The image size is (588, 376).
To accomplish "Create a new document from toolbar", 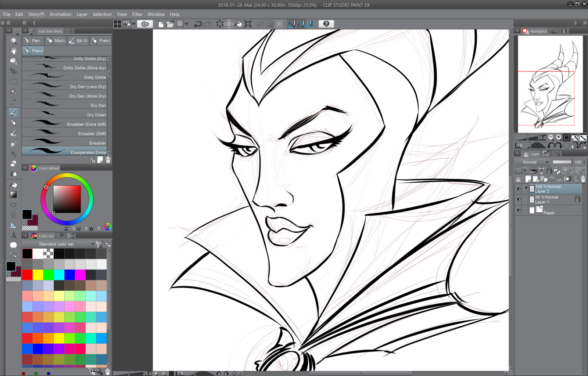I will [x=161, y=24].
